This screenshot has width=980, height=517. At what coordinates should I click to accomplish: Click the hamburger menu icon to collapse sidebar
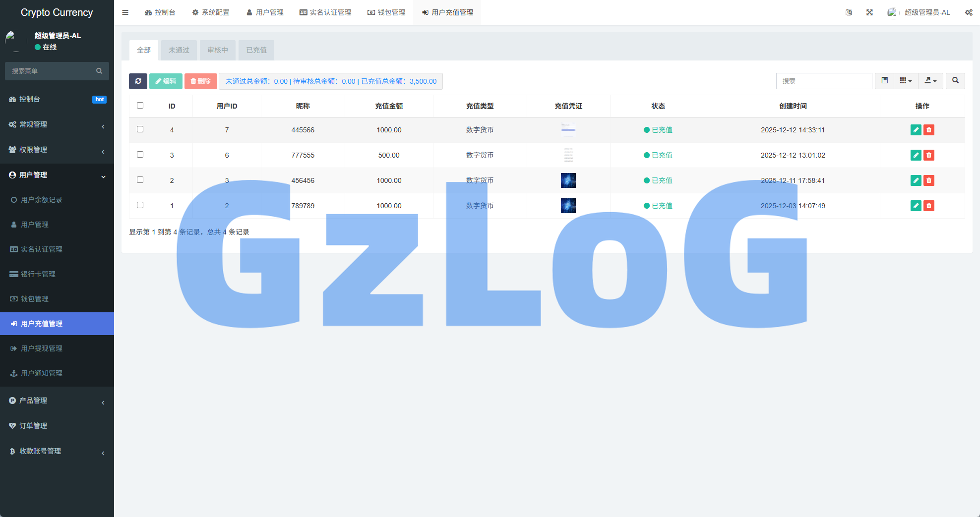(125, 12)
